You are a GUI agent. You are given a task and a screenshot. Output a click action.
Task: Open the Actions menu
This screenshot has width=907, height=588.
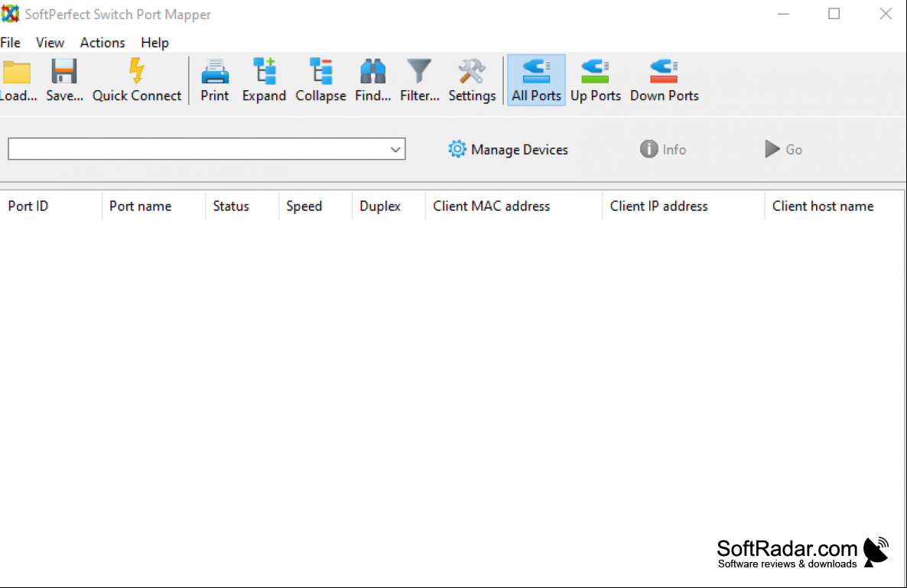(x=102, y=43)
